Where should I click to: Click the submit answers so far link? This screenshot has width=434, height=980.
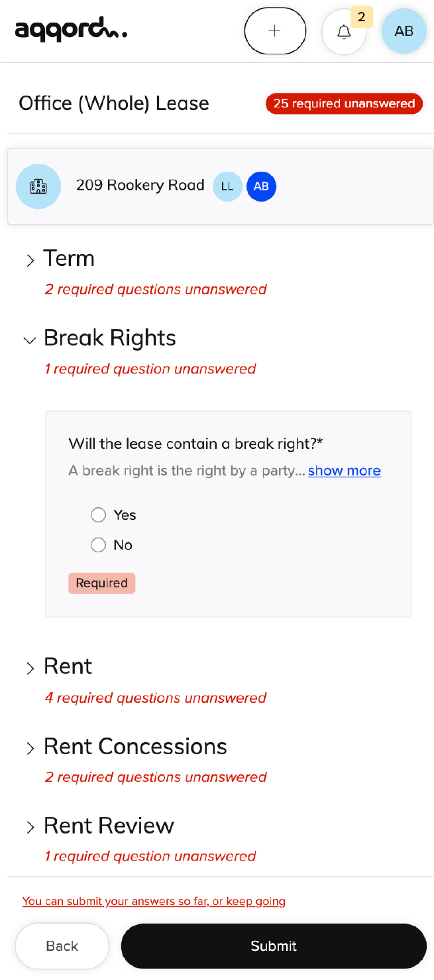154,901
